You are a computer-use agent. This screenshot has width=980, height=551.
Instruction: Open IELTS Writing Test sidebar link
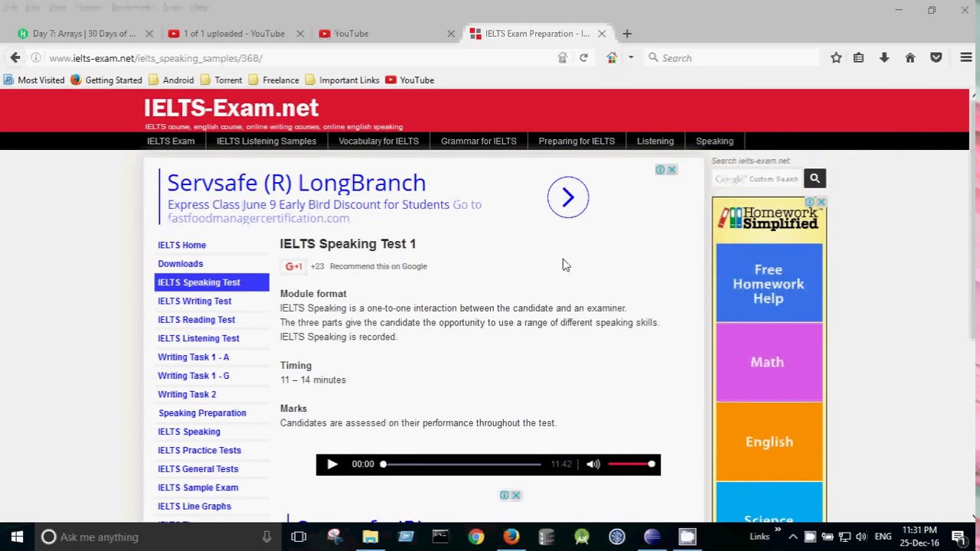(x=194, y=301)
